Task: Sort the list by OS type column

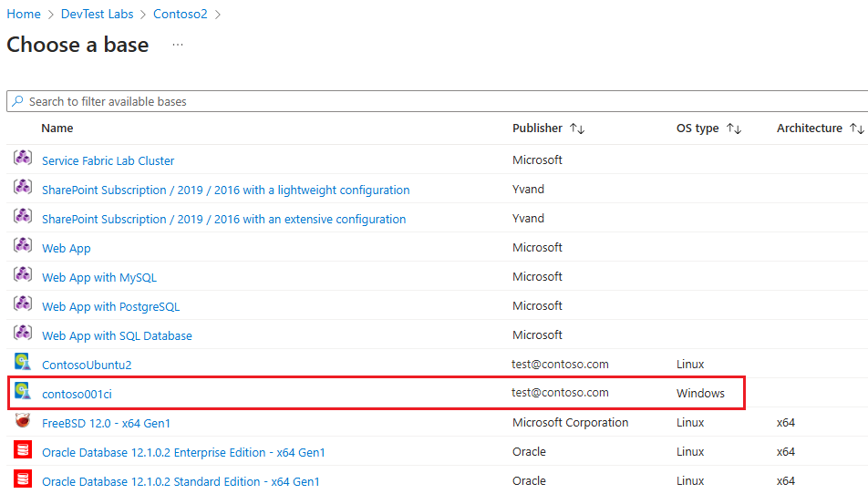Action: pyautogui.click(x=734, y=129)
